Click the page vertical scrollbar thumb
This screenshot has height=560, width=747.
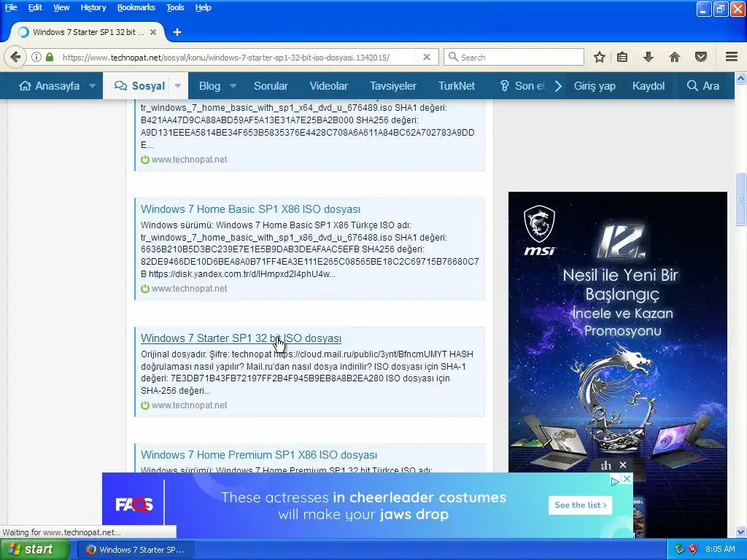tap(740, 198)
